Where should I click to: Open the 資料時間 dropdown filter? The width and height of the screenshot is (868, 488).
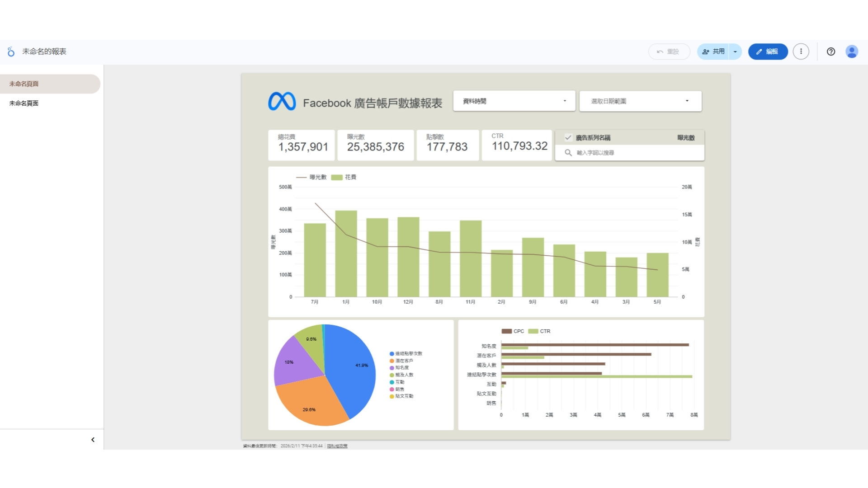tap(514, 101)
